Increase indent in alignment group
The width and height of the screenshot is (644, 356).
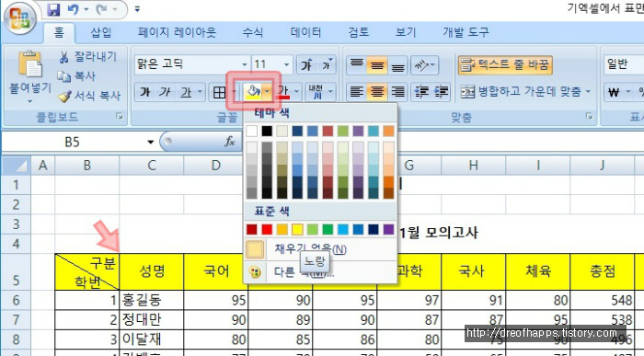[x=441, y=92]
